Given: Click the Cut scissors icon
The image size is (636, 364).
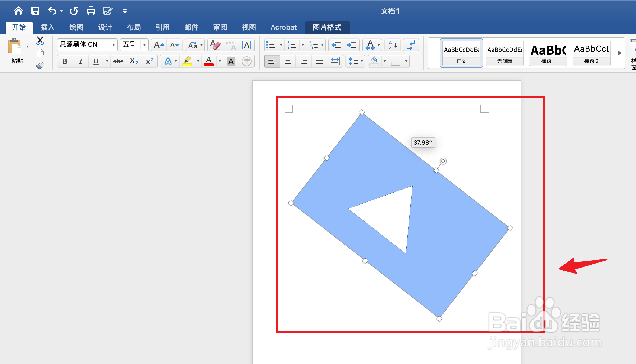Looking at the screenshot, I should pos(40,41).
